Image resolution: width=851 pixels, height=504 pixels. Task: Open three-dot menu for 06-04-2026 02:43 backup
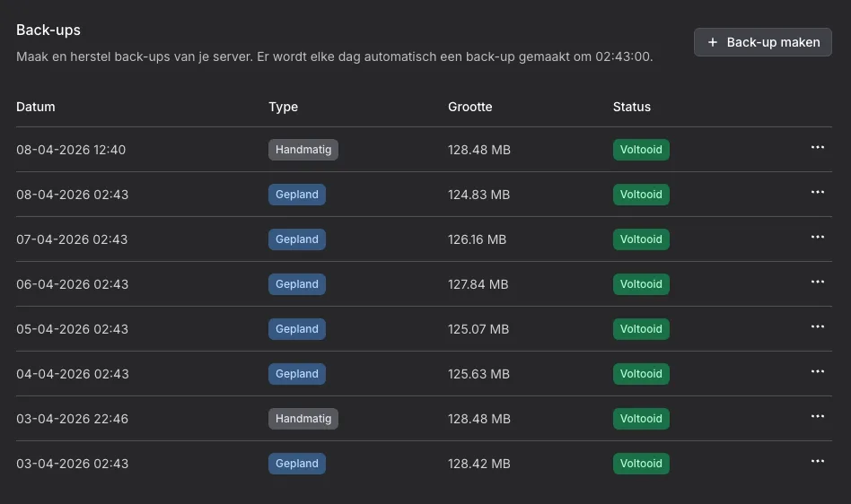(x=818, y=282)
